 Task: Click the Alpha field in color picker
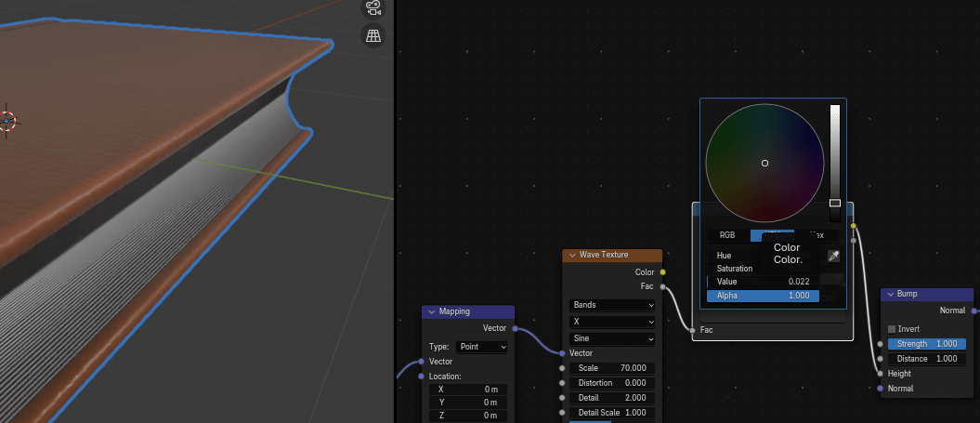(763, 296)
